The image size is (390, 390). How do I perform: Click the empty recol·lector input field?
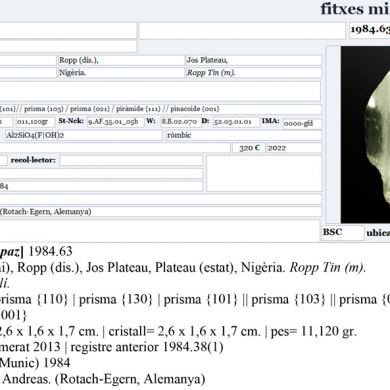pos(131,160)
